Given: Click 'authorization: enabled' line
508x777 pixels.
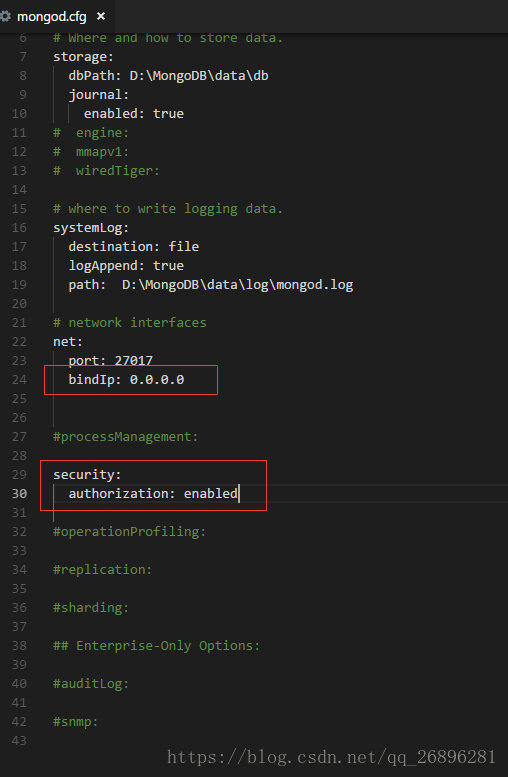Looking at the screenshot, I should [153, 494].
